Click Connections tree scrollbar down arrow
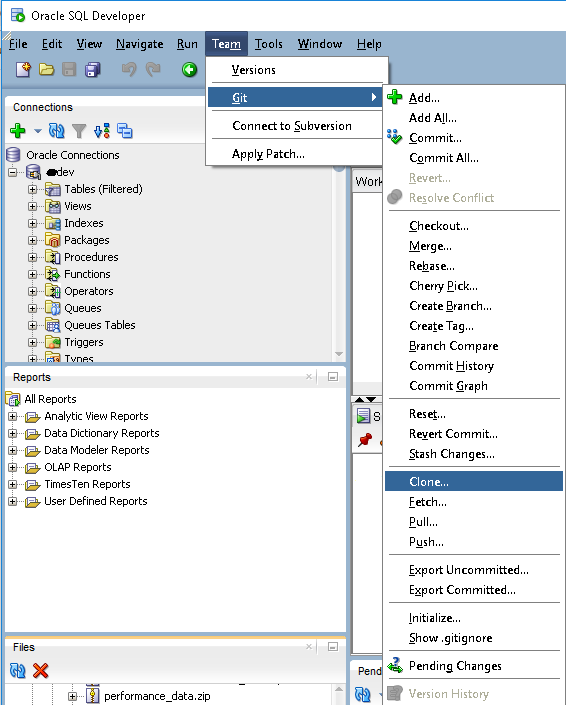The width and height of the screenshot is (566, 705). point(339,354)
